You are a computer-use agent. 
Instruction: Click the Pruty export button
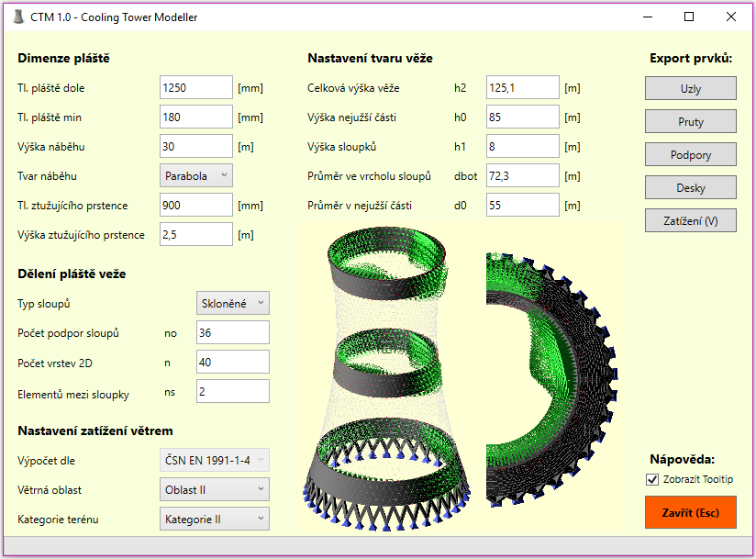click(x=691, y=121)
